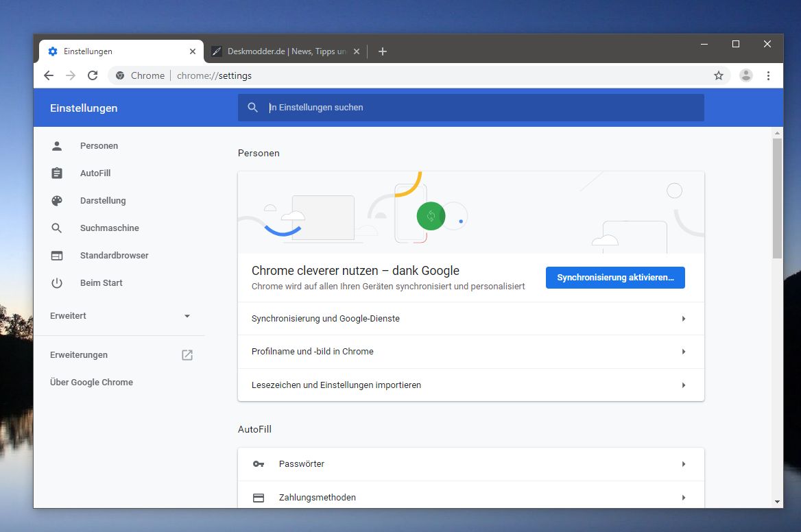The height and width of the screenshot is (532, 801).
Task: Select Suchmaschine in the settings sidebar
Action: [x=109, y=228]
